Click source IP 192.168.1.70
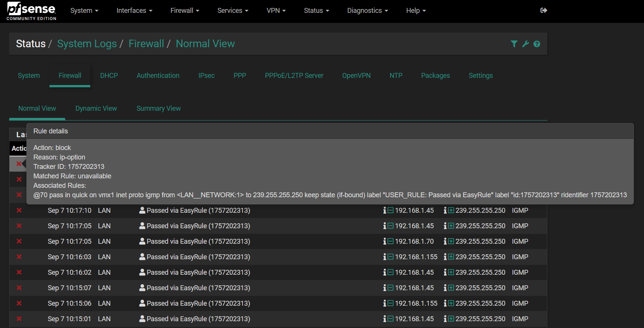Image resolution: width=644 pixels, height=328 pixels. (414, 241)
